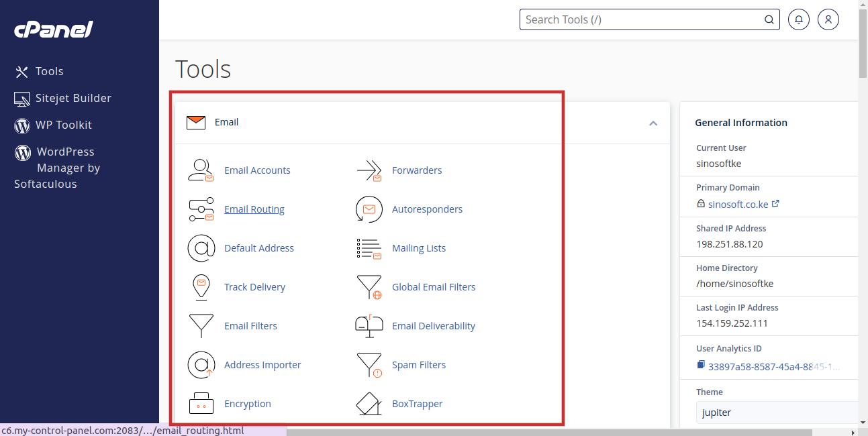Image resolution: width=868 pixels, height=436 pixels.
Task: Collapse the Email section chevron
Action: [x=653, y=123]
